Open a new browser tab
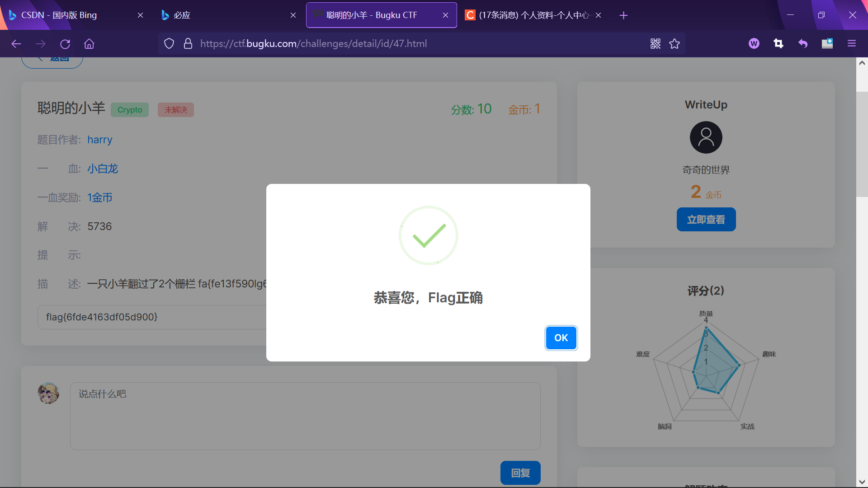This screenshot has height=488, width=868. coord(623,15)
